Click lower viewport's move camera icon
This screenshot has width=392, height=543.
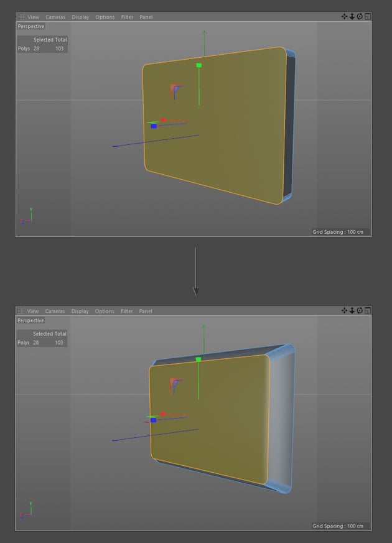coord(344,310)
